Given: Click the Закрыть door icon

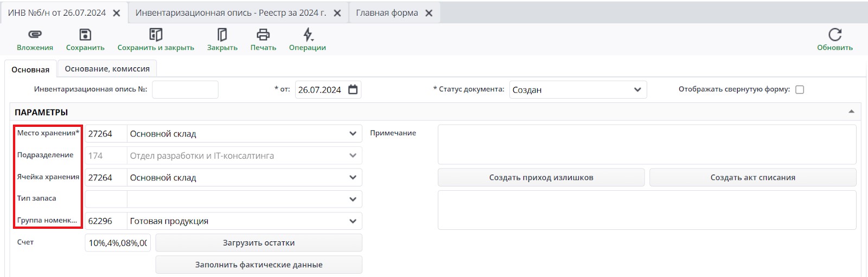Looking at the screenshot, I should coord(222,35).
